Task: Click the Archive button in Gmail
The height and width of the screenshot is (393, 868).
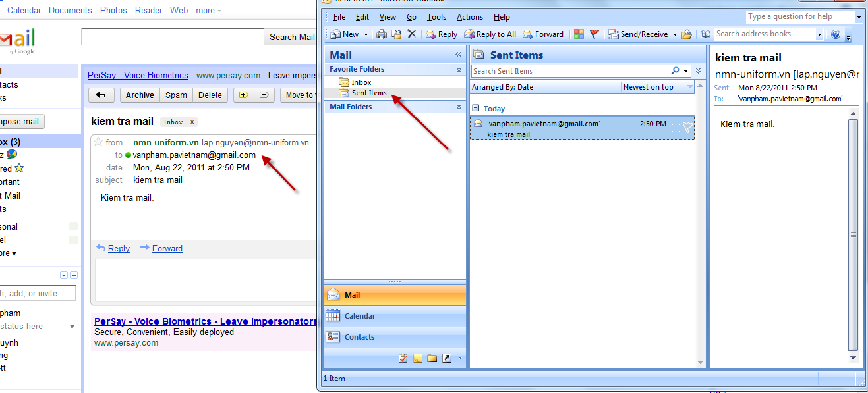Action: [140, 95]
